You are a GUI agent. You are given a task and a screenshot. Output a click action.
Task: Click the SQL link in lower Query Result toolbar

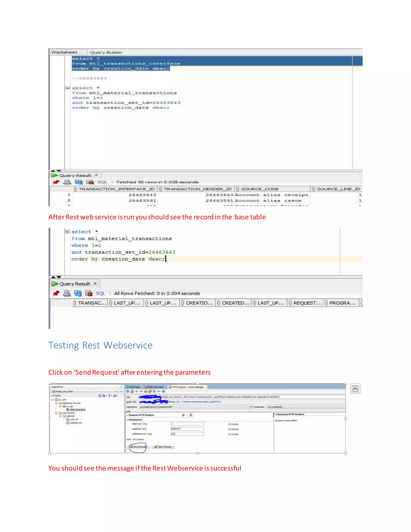pyautogui.click(x=100, y=293)
